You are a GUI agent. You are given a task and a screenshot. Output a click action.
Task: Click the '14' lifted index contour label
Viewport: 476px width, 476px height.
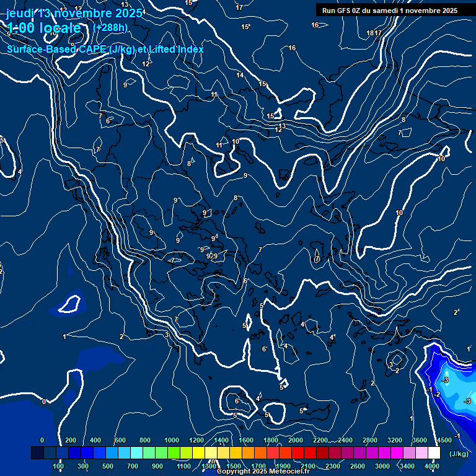click(x=240, y=74)
